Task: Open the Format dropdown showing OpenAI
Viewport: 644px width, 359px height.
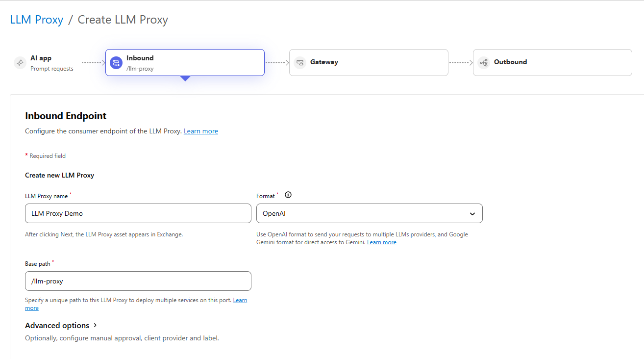Action: 370,213
